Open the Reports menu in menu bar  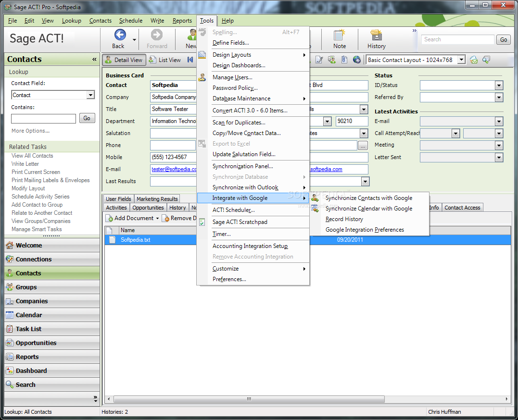click(x=182, y=21)
